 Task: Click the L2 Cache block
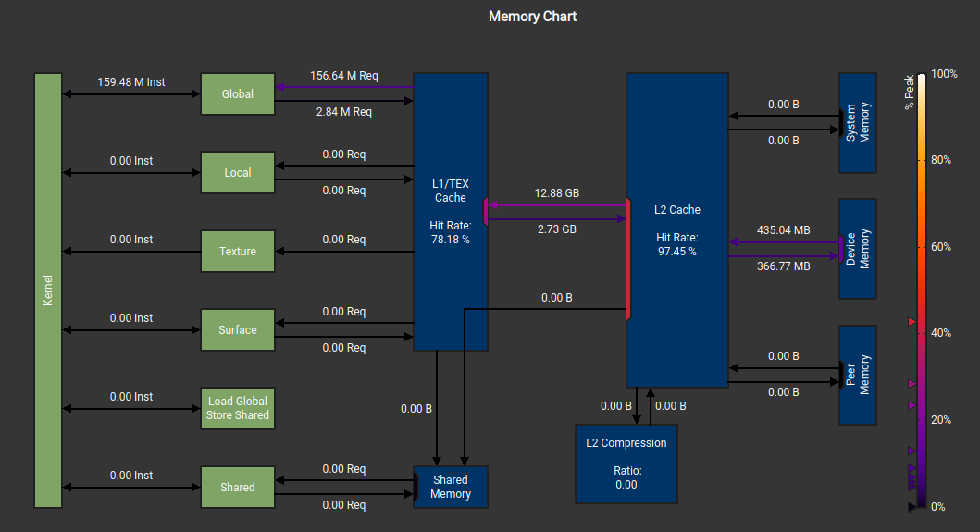[x=676, y=229]
